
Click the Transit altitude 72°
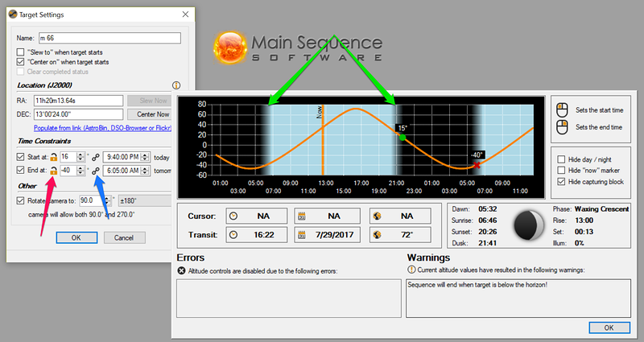[x=407, y=235]
